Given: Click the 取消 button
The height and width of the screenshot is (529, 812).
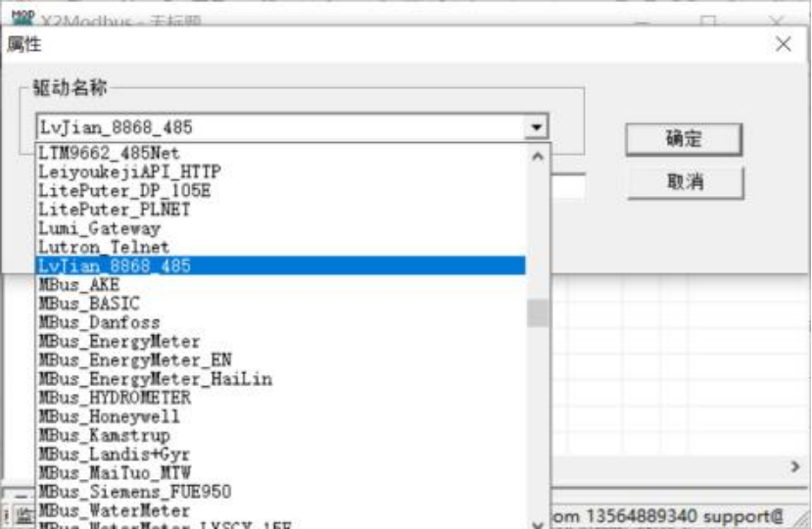Looking at the screenshot, I should (685, 182).
